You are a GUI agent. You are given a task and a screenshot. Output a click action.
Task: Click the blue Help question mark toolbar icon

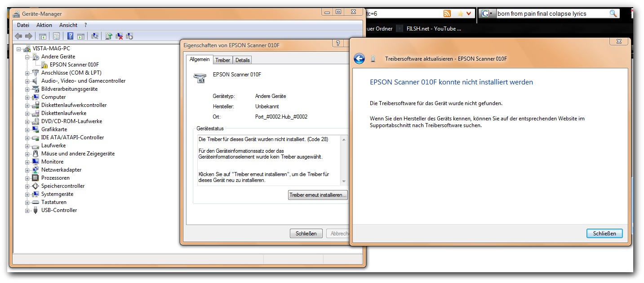pos(71,36)
